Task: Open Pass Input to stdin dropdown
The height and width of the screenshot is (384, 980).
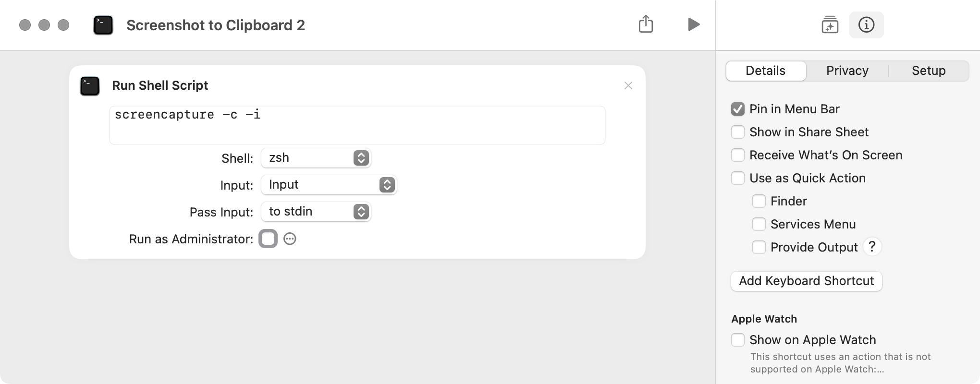Action: pyautogui.click(x=316, y=212)
